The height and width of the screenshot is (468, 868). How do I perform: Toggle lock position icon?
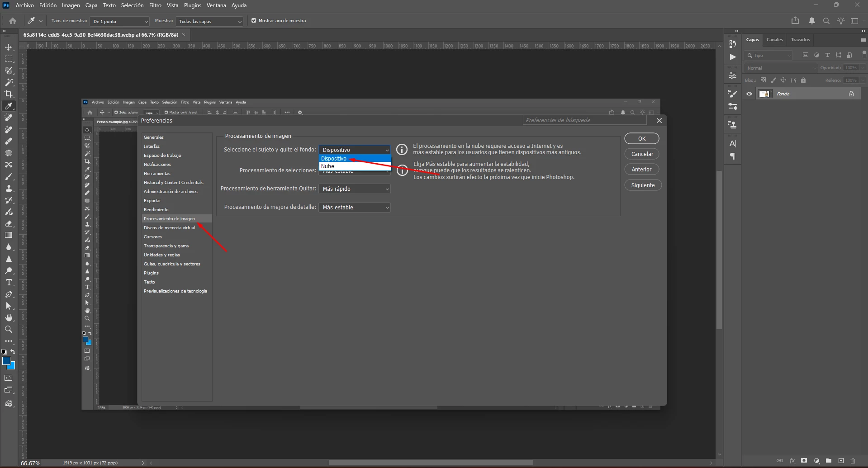pyautogui.click(x=783, y=80)
